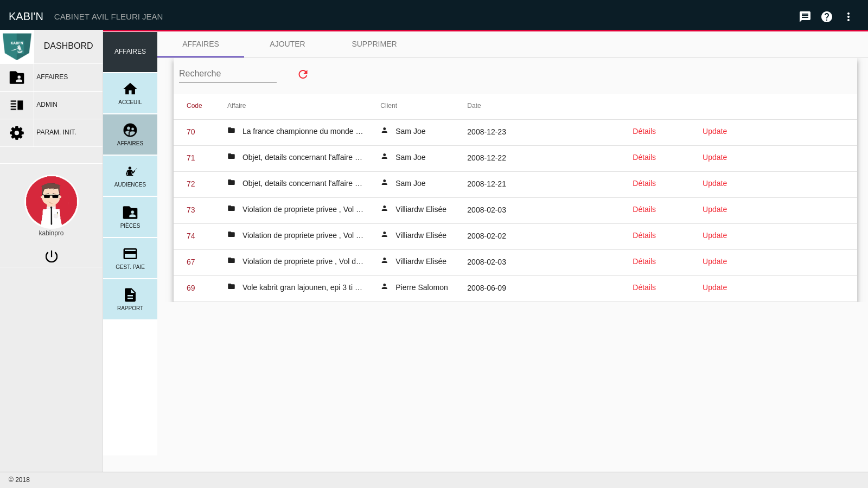Click the refresh icon beside the search field
Viewport: 868px width, 488px height.
pyautogui.click(x=303, y=74)
